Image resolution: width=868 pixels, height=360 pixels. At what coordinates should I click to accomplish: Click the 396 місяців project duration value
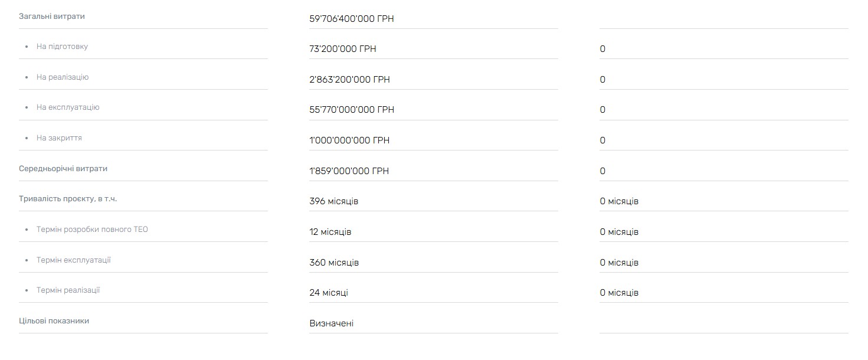(x=334, y=201)
